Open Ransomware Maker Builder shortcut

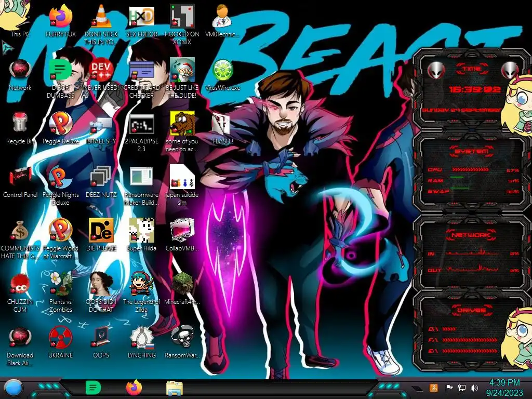(x=141, y=185)
